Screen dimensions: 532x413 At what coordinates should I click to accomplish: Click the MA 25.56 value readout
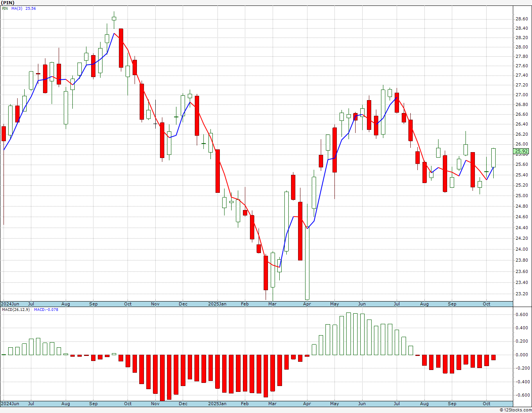click(31, 8)
